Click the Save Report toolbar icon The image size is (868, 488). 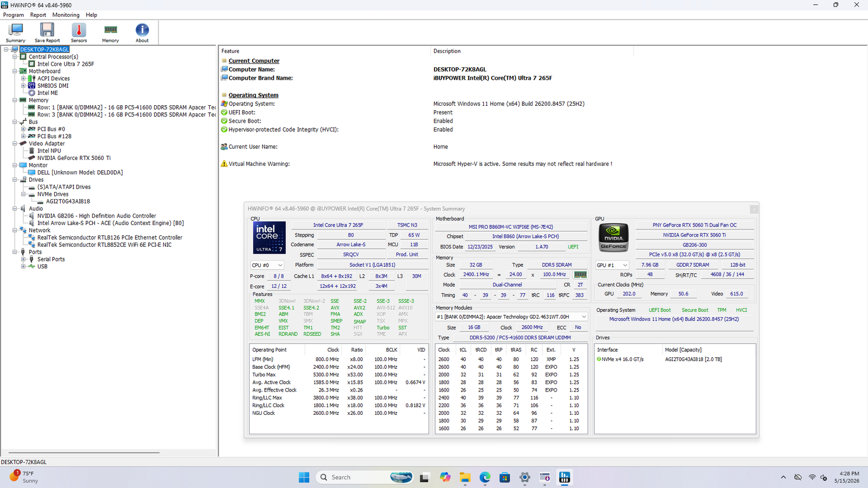point(47,33)
